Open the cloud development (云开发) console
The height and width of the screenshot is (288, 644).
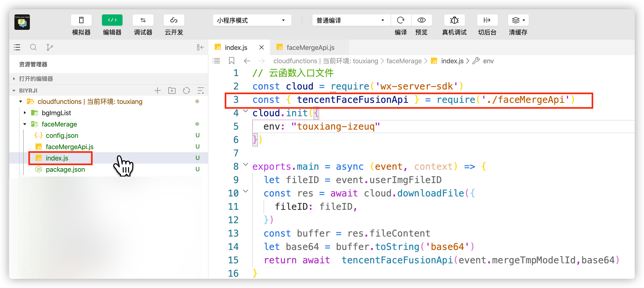click(174, 20)
